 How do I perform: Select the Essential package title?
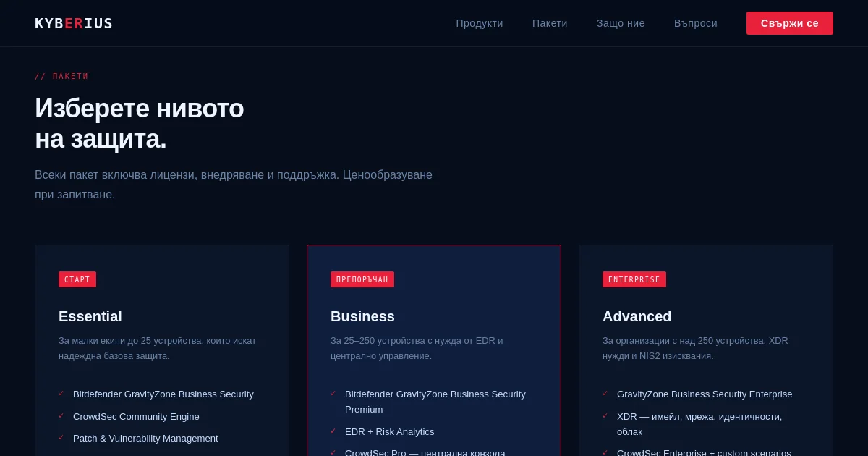pyautogui.click(x=90, y=316)
